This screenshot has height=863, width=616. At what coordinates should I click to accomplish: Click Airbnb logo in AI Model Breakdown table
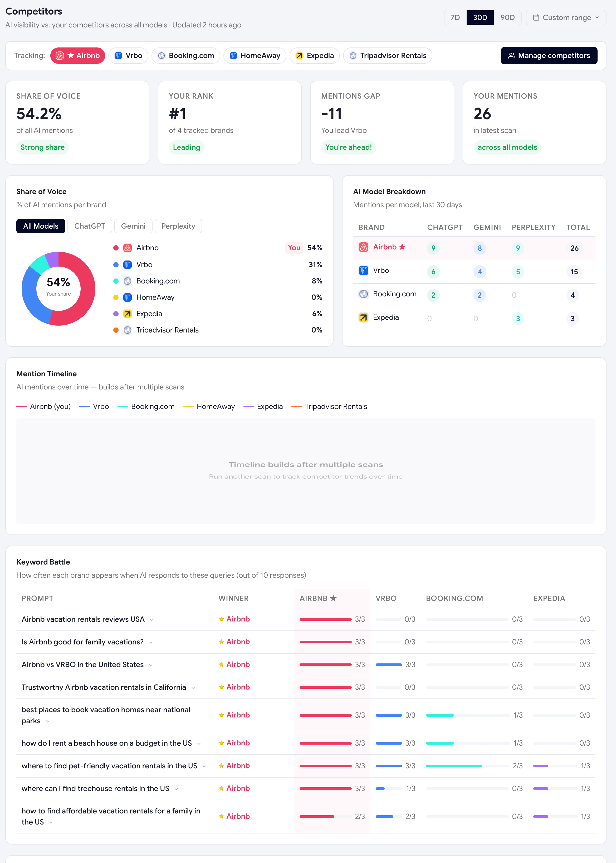[x=363, y=247]
